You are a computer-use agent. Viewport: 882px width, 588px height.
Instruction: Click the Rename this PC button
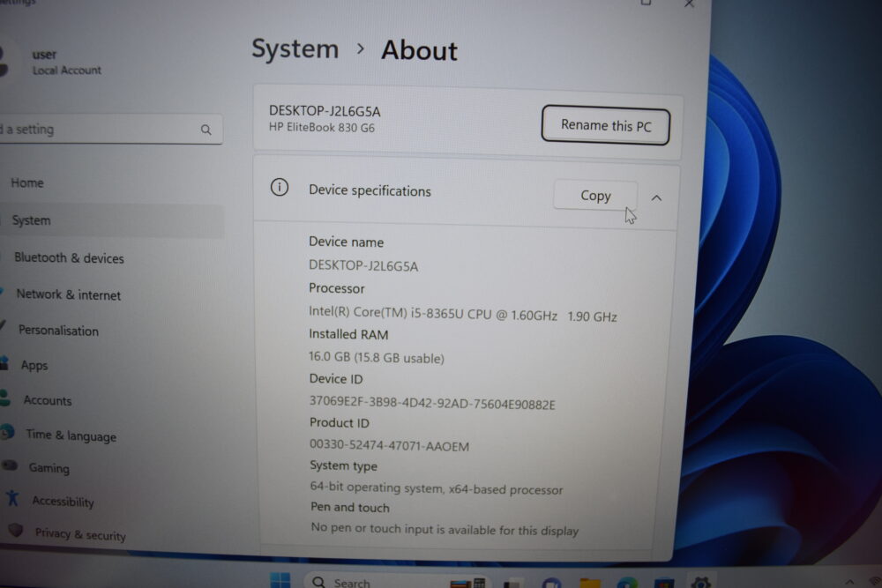[x=606, y=125]
